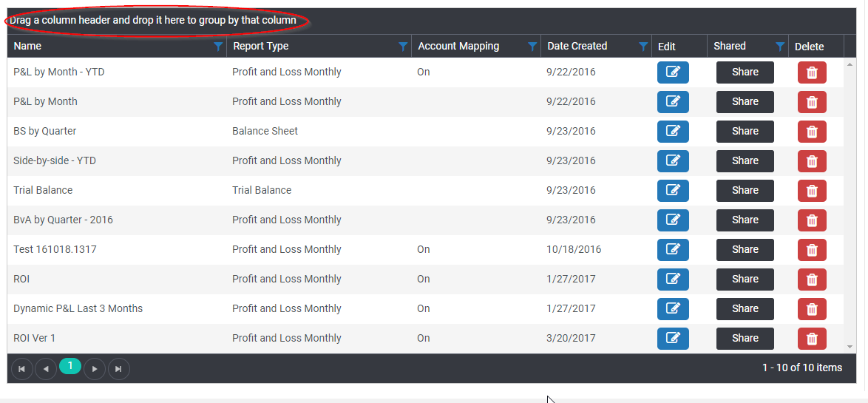Viewport: 868px width, 403px height.
Task: Delete the BS by Quarter report
Action: (x=812, y=132)
